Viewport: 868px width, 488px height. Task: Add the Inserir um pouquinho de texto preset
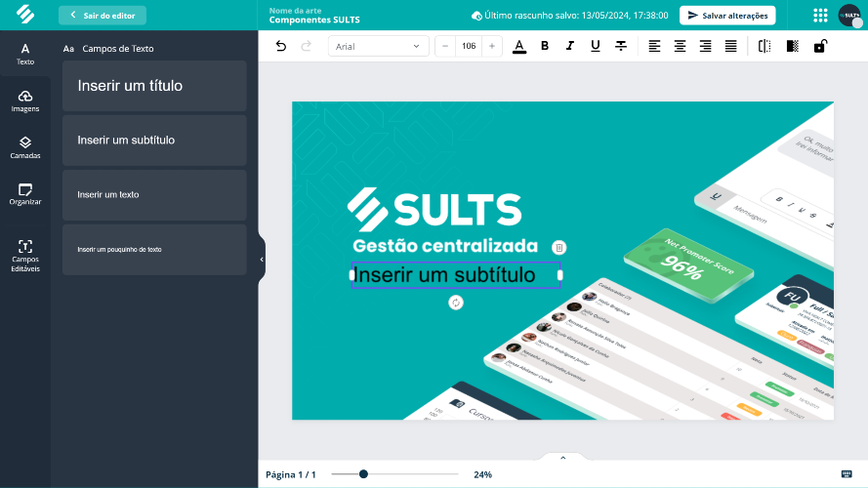(154, 250)
